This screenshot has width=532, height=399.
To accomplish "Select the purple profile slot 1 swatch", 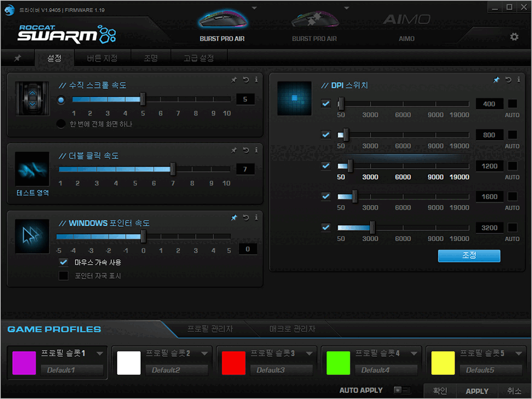I will click(24, 363).
